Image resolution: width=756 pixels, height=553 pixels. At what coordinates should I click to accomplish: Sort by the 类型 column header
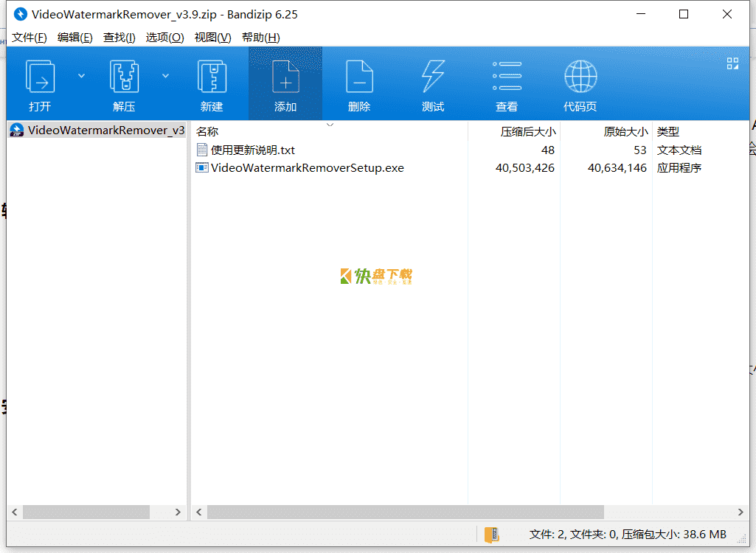[668, 132]
